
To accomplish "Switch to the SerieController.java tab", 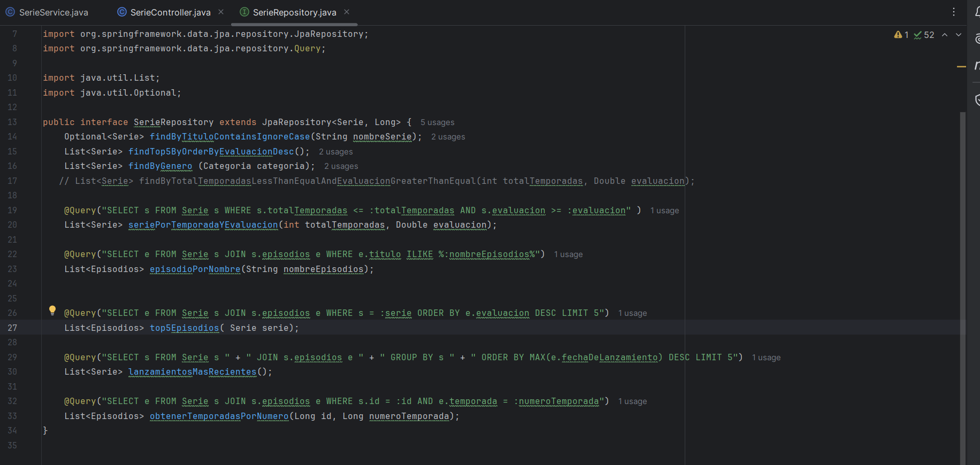I will pos(170,12).
